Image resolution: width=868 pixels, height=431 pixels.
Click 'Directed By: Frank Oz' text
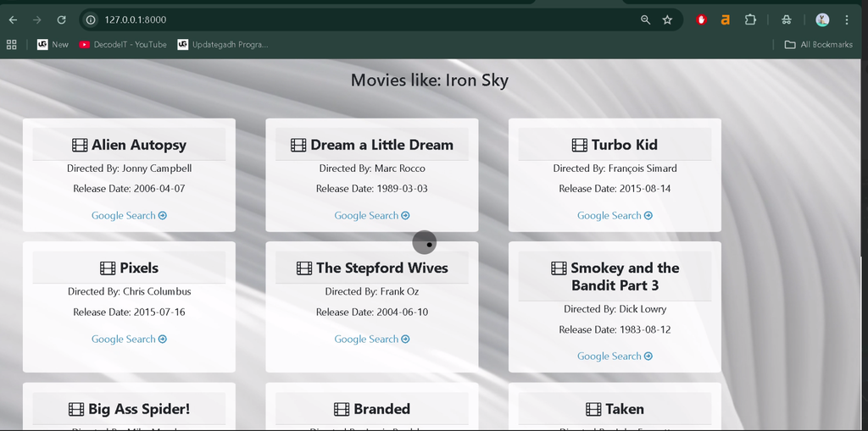(372, 291)
